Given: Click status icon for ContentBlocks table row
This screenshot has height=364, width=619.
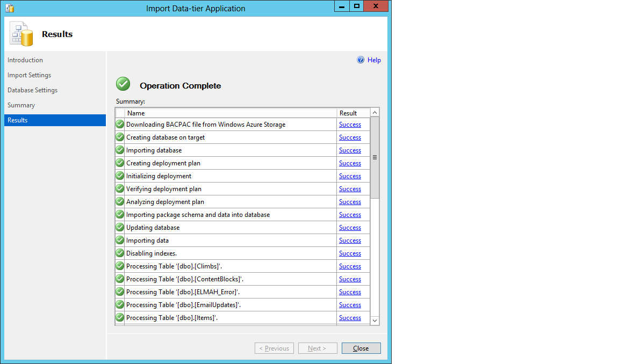Looking at the screenshot, I should coord(120,279).
